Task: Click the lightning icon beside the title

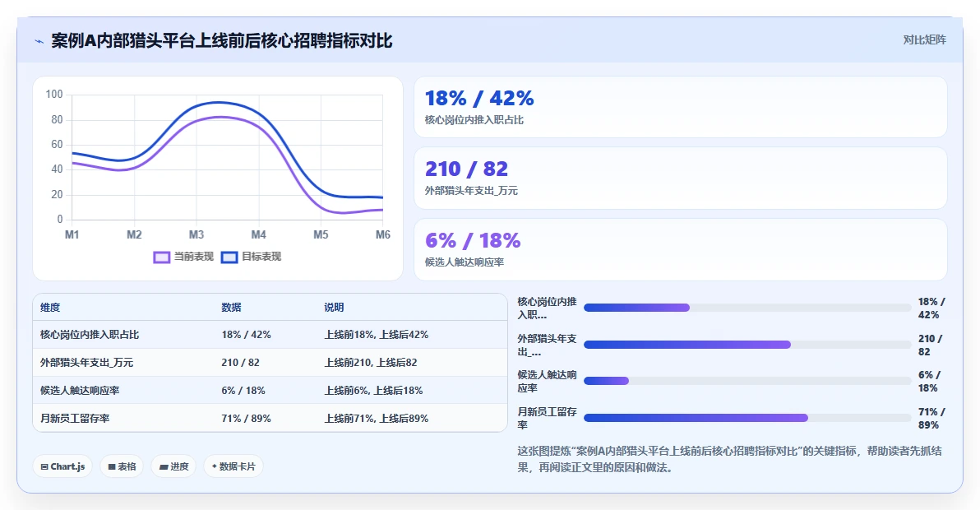Action: click(39, 42)
